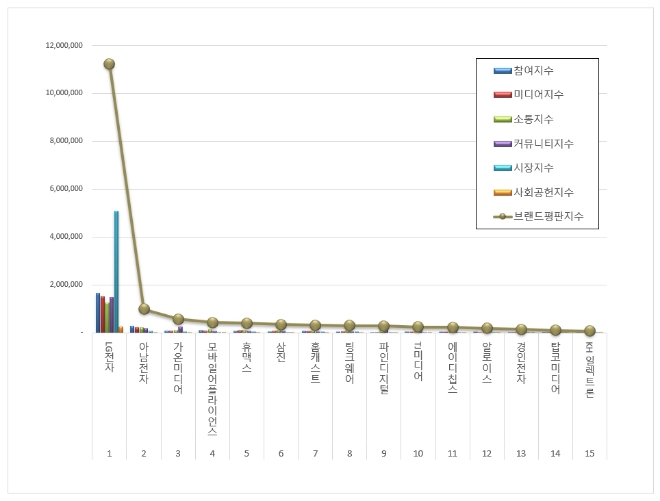This screenshot has height=501, width=660.
Task: Click the cyan 시장지수 legend swatch
Action: [500, 167]
